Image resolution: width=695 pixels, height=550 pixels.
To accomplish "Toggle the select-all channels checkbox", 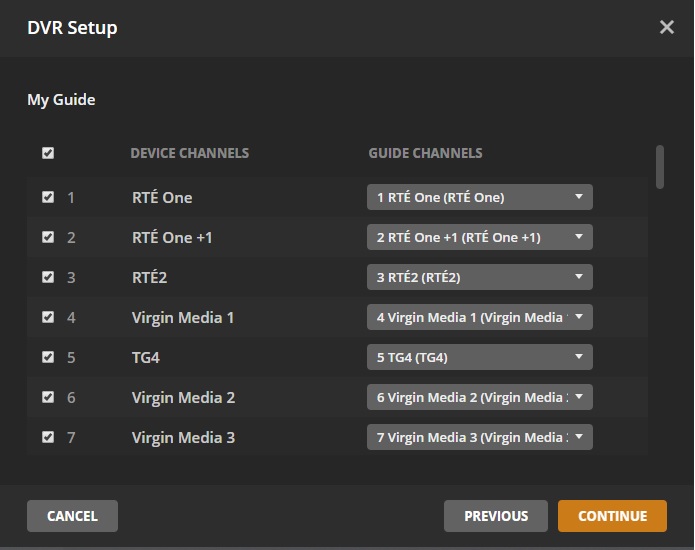I will coord(48,153).
